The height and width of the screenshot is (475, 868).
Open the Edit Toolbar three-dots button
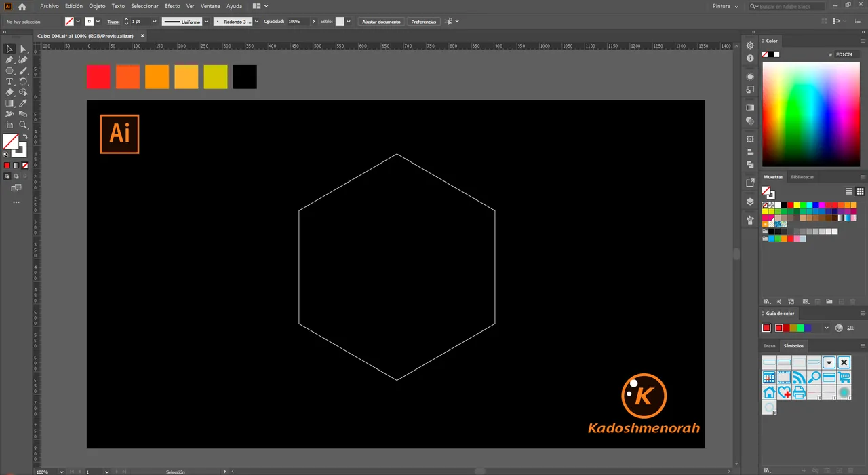tap(16, 202)
